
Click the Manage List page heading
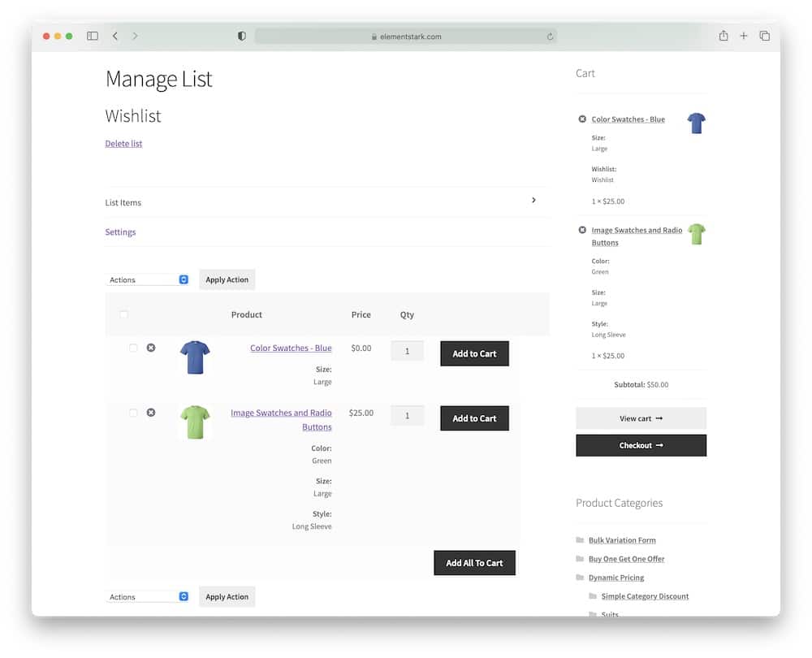click(x=159, y=80)
